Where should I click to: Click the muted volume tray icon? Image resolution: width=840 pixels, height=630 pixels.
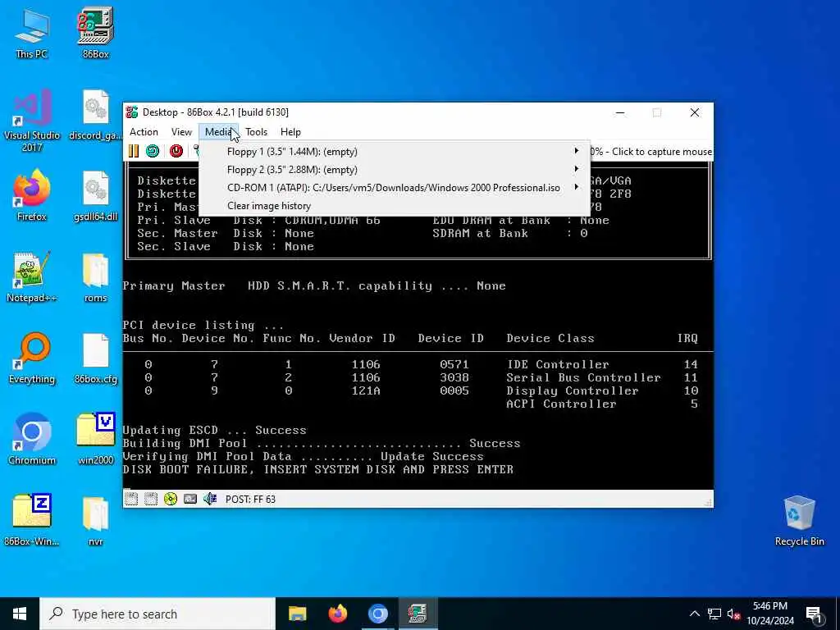[x=734, y=614]
